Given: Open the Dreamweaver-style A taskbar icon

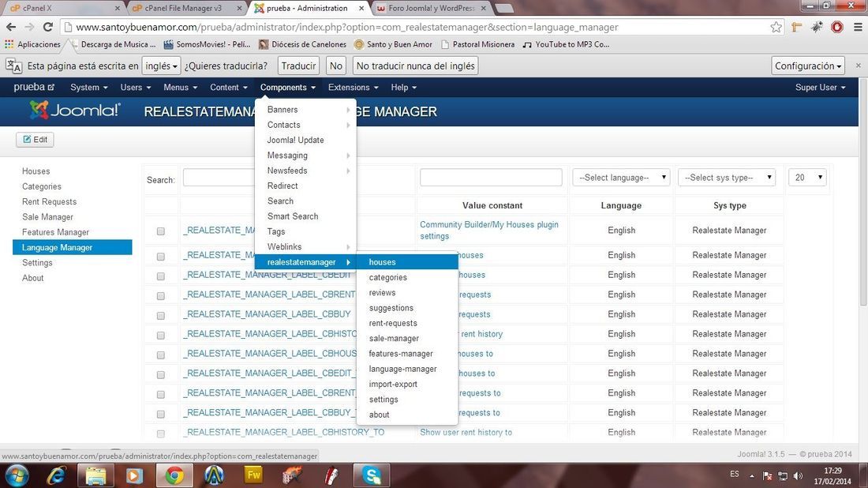Looking at the screenshot, I should tap(214, 475).
